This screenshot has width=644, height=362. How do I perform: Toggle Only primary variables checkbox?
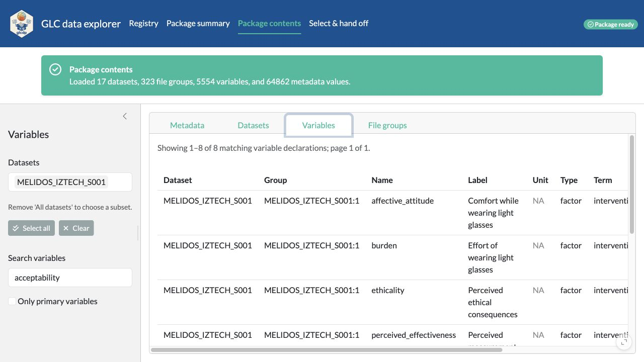(x=12, y=301)
